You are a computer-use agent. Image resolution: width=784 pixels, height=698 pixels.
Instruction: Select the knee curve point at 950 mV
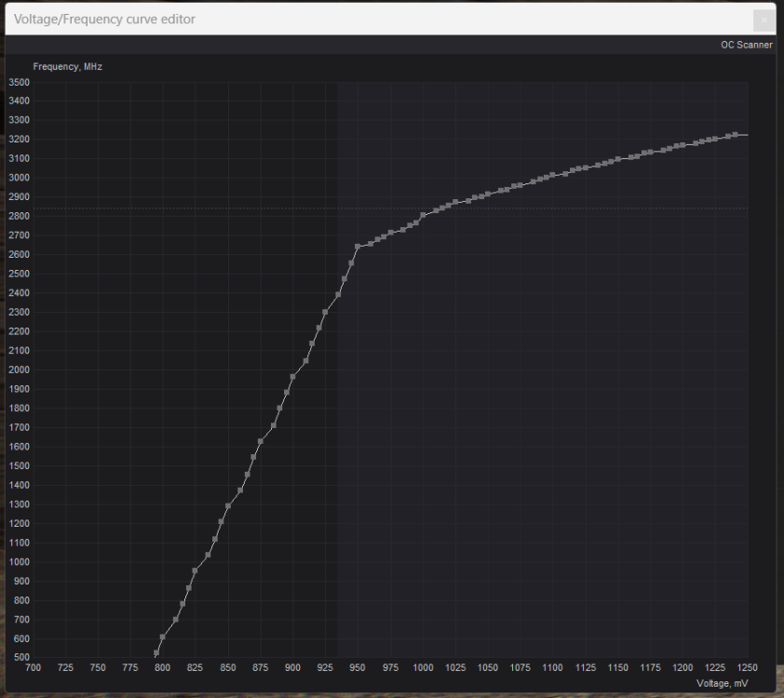tap(358, 247)
